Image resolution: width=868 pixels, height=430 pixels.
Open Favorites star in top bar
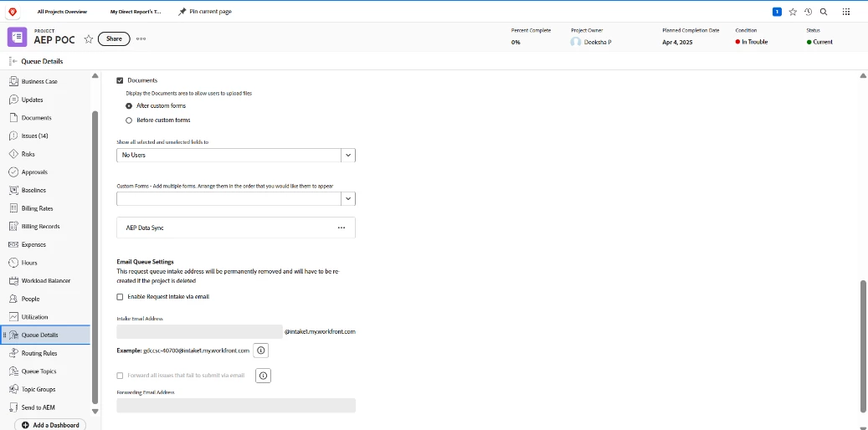click(793, 12)
